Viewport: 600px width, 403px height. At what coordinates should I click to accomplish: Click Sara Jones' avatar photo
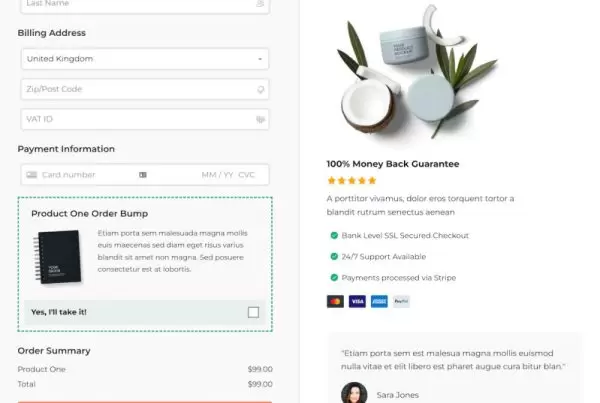tap(354, 393)
